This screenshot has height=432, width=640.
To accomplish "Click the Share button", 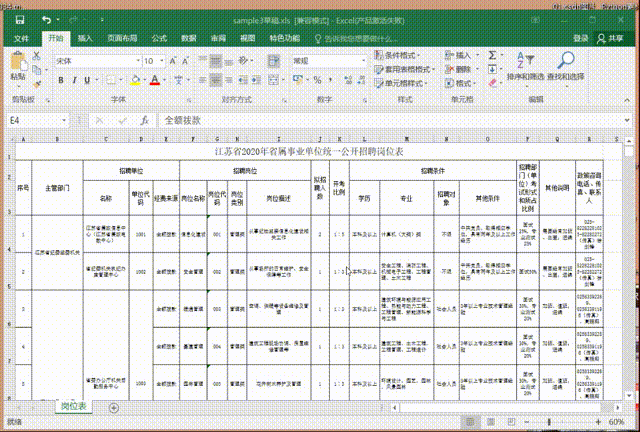I will [611, 38].
